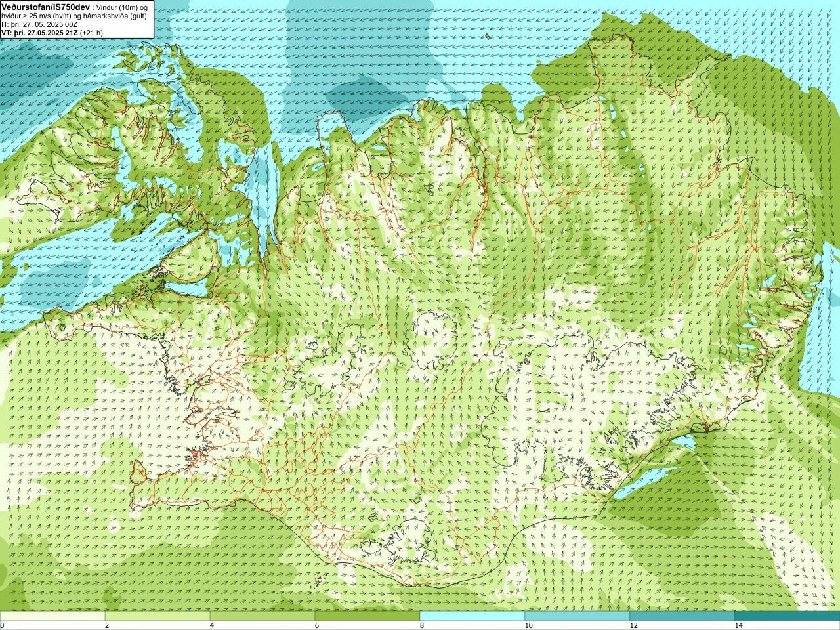This screenshot has width=840, height=630.
Task: Click the legend tick label "14"
Action: coord(738,625)
